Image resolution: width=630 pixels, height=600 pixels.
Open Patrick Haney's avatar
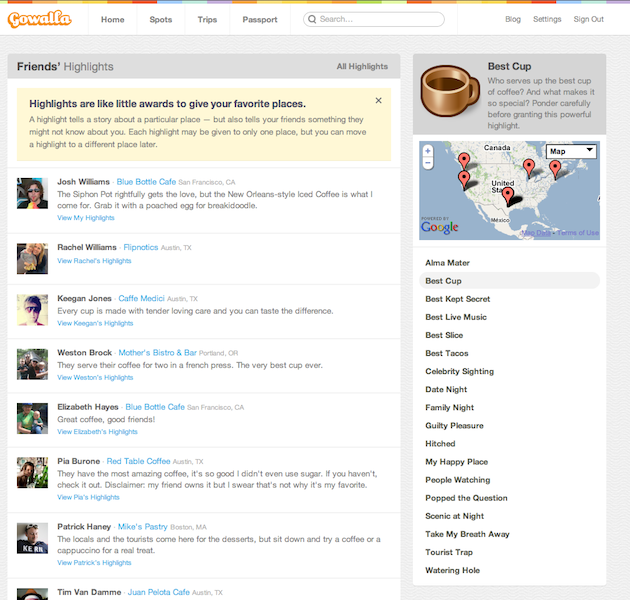(32, 538)
